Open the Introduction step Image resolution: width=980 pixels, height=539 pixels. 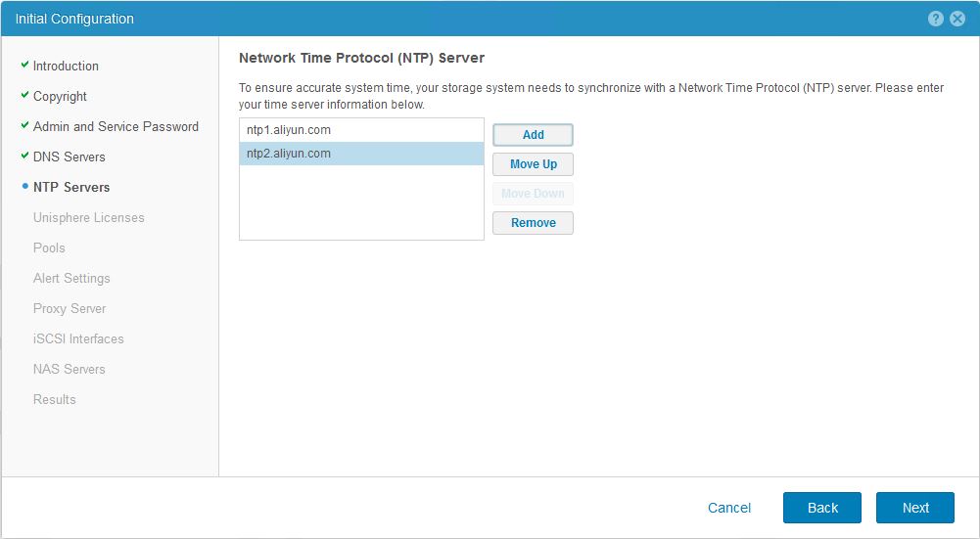pos(66,66)
